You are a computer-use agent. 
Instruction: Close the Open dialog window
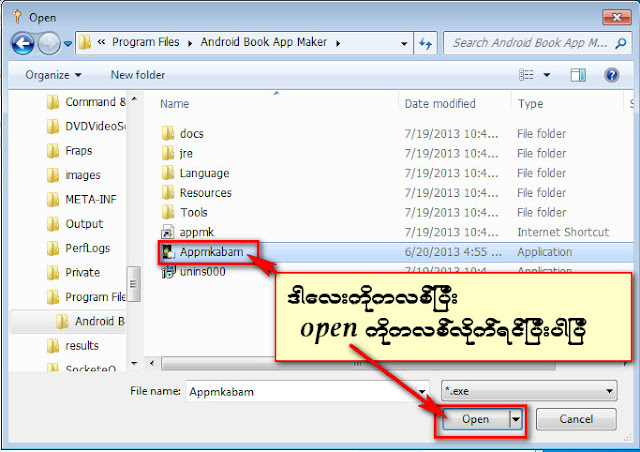pos(617,17)
